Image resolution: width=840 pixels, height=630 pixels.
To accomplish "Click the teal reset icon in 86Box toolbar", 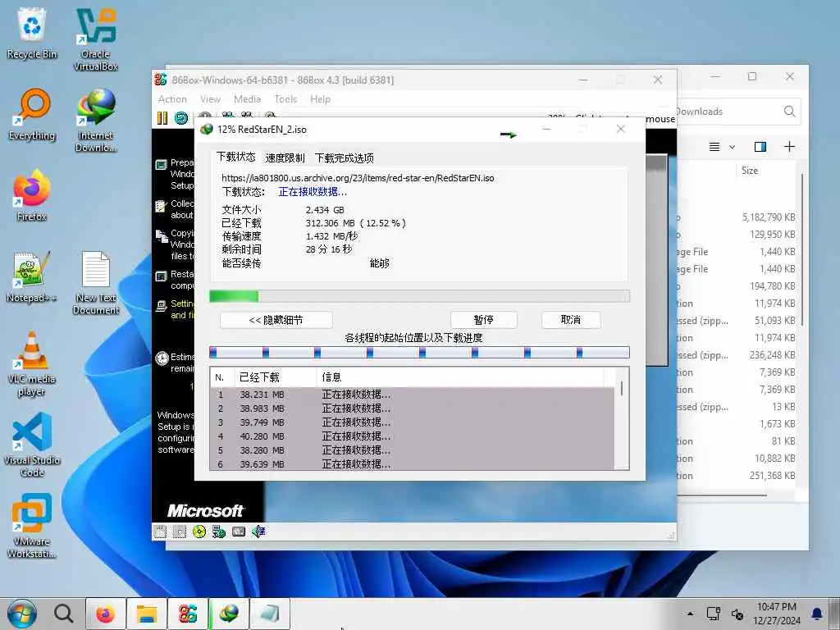I will [181, 118].
